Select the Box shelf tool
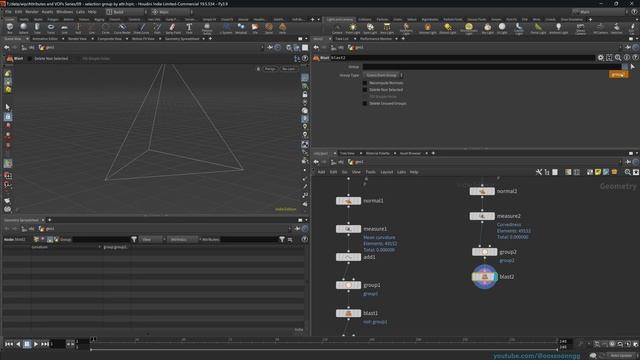The image size is (640, 360). 10,28
